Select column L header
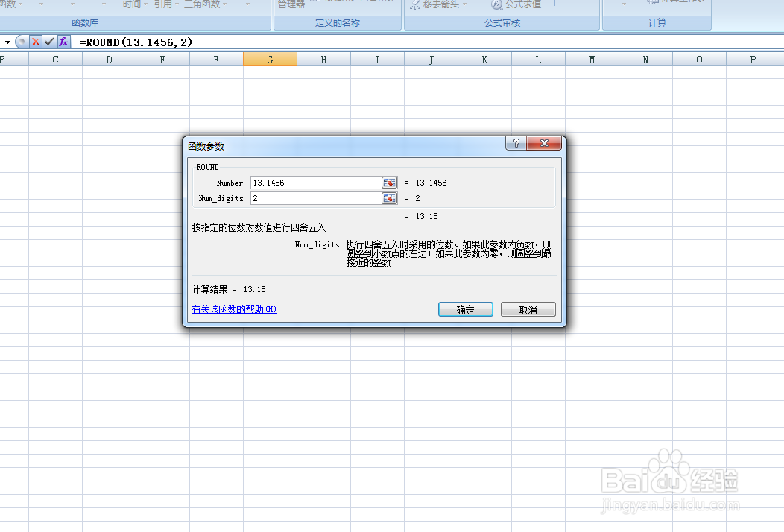The width and height of the screenshot is (784, 532). click(538, 60)
